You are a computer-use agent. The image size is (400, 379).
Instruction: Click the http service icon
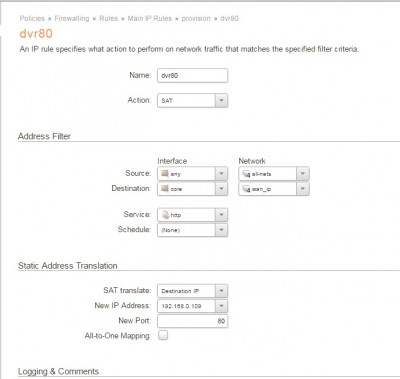coord(165,215)
